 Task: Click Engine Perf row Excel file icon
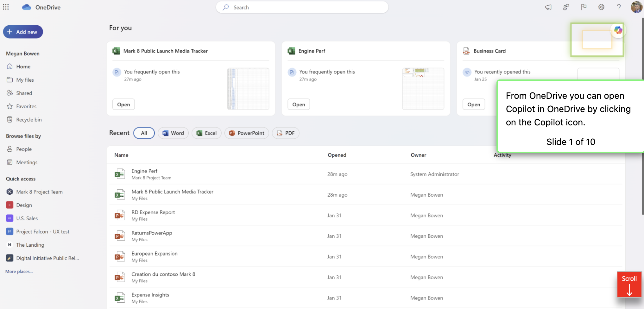coord(120,174)
